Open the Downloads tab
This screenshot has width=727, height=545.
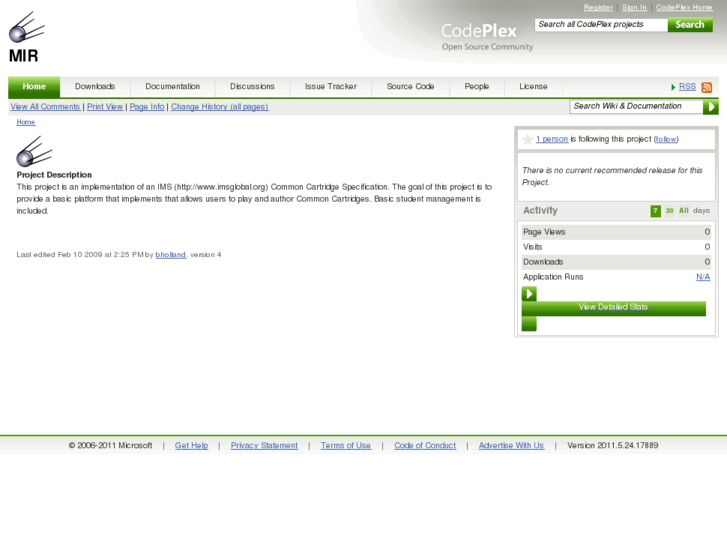tap(95, 87)
